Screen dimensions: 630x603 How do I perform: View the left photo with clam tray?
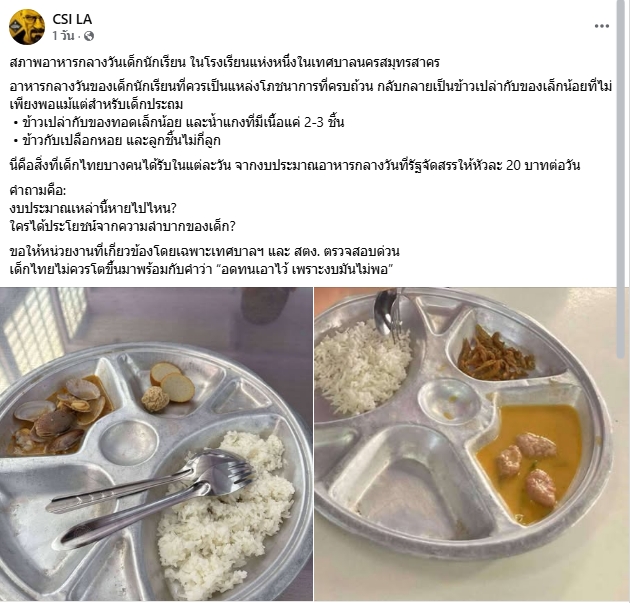click(x=156, y=444)
